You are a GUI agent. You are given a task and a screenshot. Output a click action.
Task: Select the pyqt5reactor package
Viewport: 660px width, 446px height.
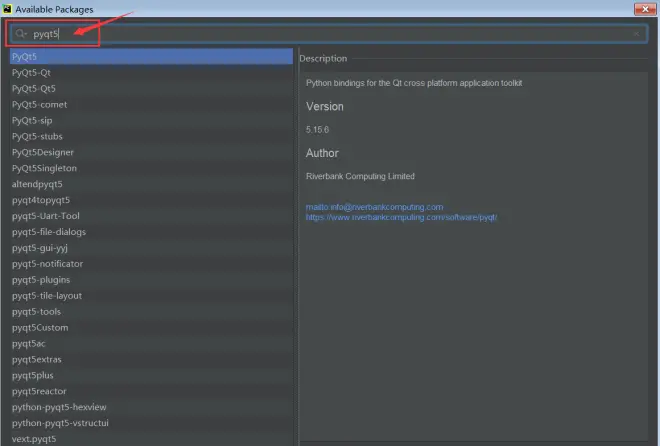click(x=151, y=391)
